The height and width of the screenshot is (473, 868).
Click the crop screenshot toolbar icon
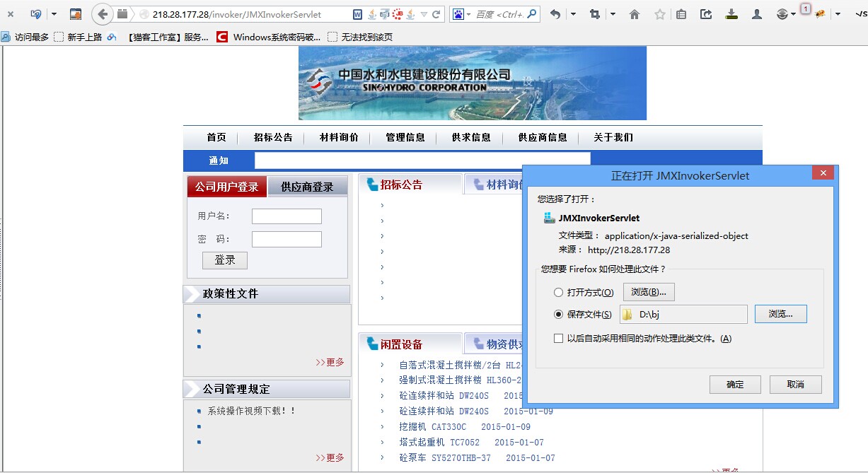point(594,14)
